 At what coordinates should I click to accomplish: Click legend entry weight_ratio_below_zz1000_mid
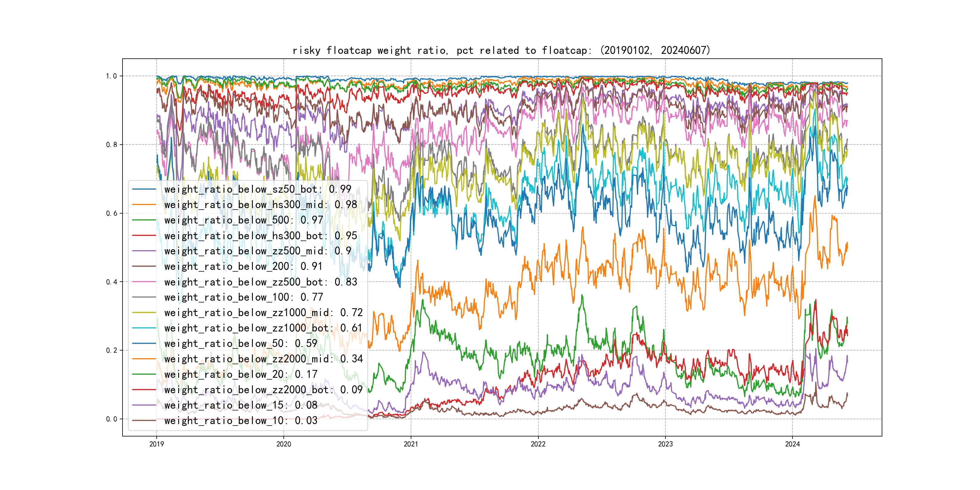tap(263, 313)
